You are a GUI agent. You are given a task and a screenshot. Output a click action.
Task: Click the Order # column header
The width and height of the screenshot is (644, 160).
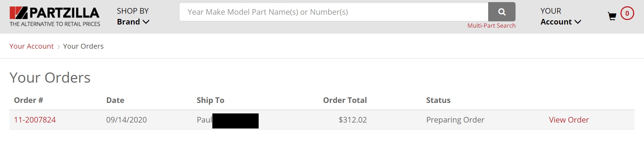[x=28, y=100]
